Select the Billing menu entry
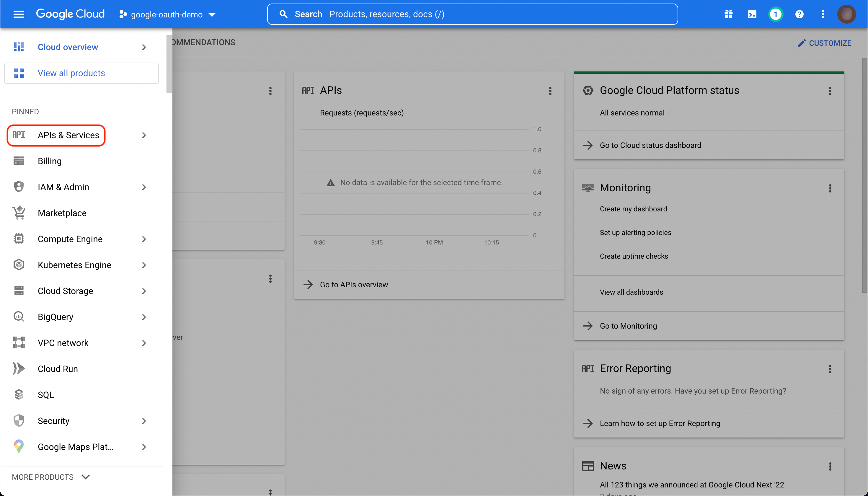Viewport: 868px width, 496px height. (49, 161)
